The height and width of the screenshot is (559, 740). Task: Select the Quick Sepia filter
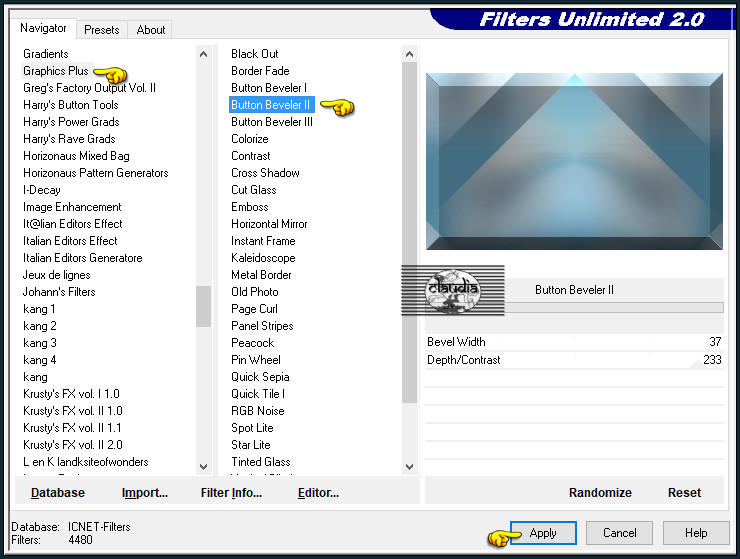260,377
